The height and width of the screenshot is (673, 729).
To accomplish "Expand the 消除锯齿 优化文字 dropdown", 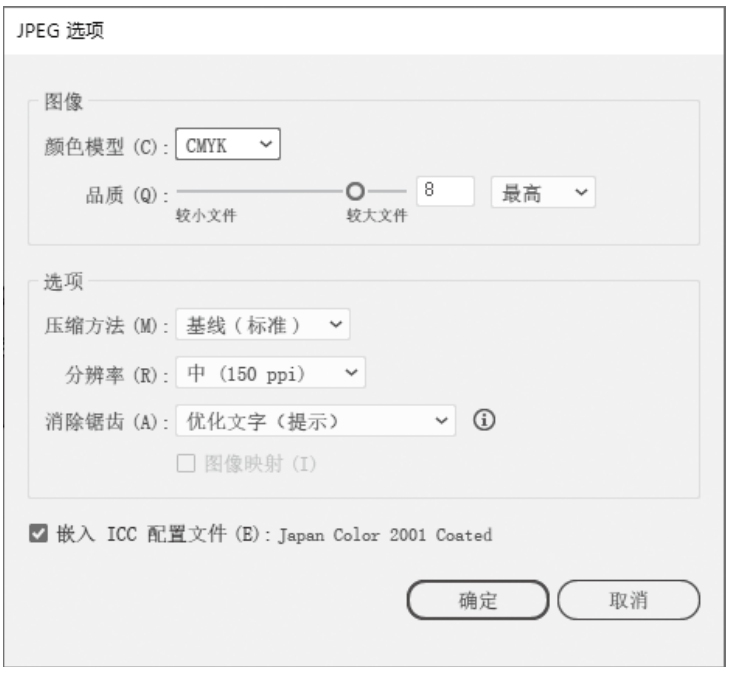I will point(315,421).
